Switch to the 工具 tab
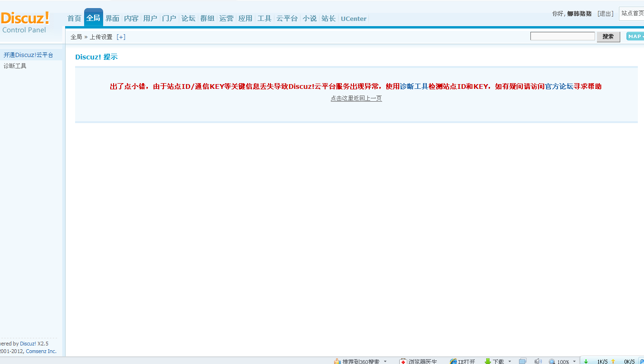This screenshot has width=644, height=364. click(264, 19)
